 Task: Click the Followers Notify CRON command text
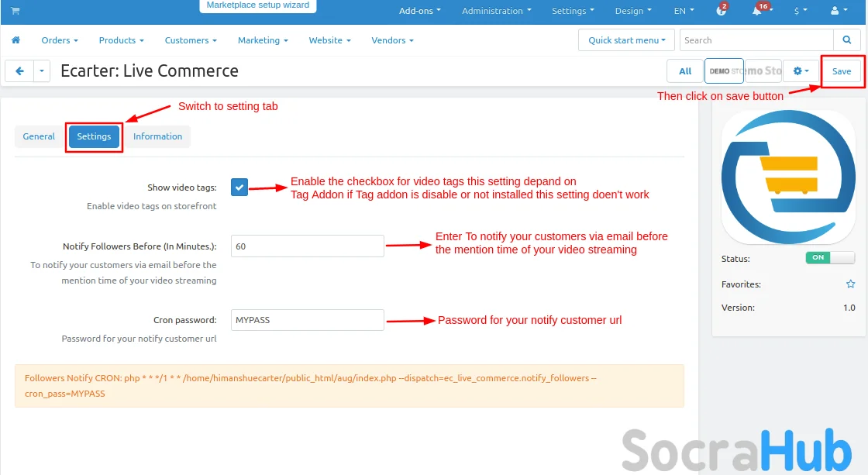[311, 386]
